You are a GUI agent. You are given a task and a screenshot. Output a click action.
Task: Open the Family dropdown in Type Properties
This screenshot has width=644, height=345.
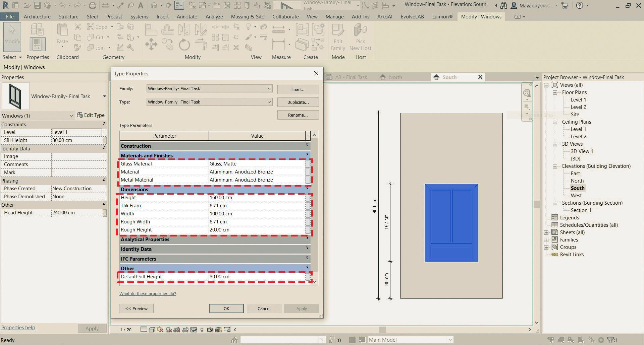(x=210, y=89)
